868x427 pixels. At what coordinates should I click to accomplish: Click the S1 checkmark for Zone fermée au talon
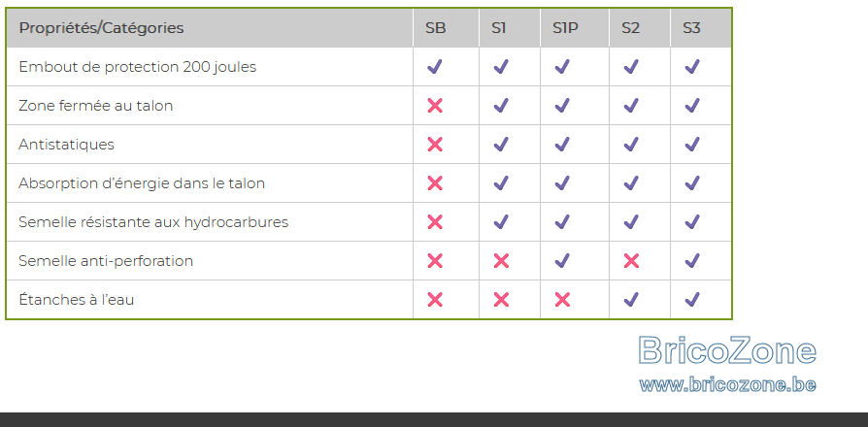tap(501, 106)
